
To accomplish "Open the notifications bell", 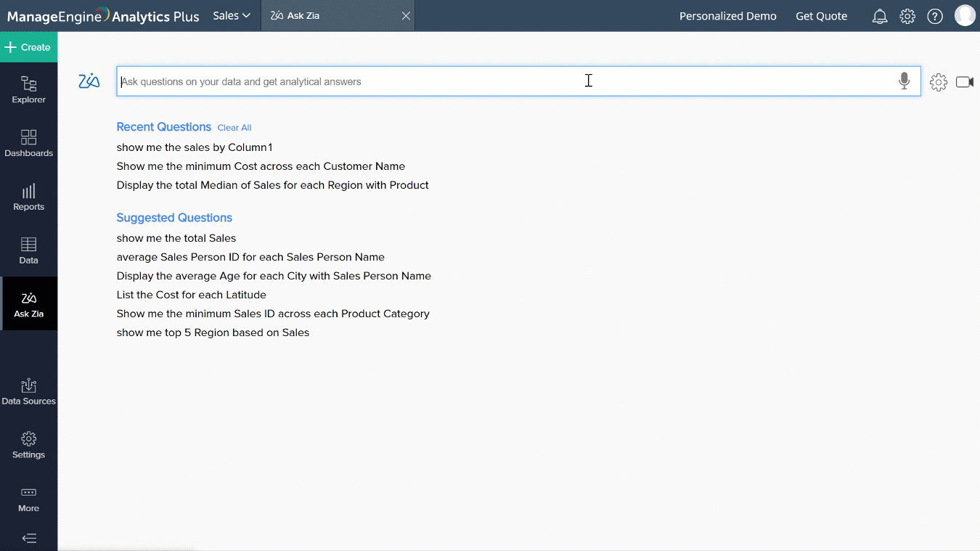I will [x=880, y=16].
